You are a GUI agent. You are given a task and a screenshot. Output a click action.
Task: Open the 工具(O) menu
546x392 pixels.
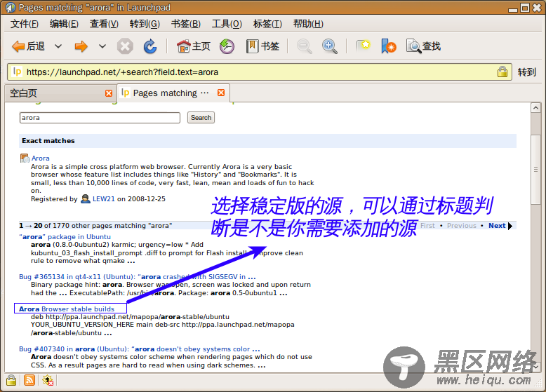click(x=227, y=24)
